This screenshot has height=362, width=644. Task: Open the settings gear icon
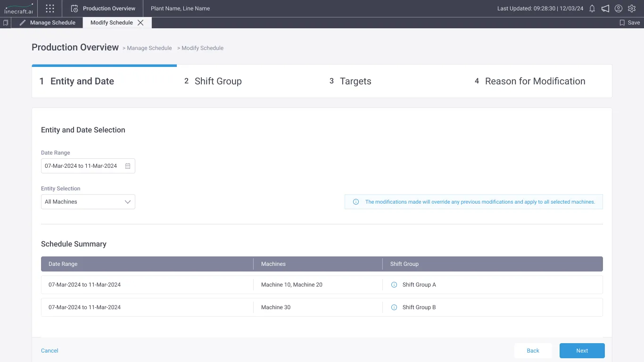click(632, 8)
